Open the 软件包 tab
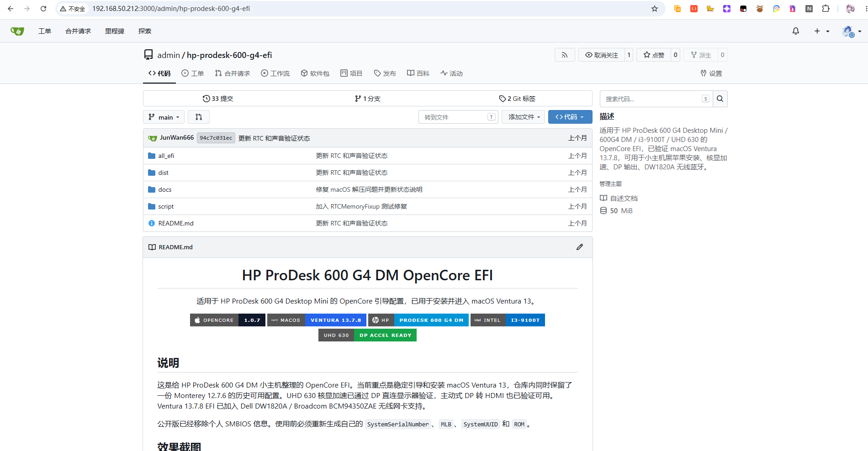Screen dimensions: 868x451 coord(315,73)
